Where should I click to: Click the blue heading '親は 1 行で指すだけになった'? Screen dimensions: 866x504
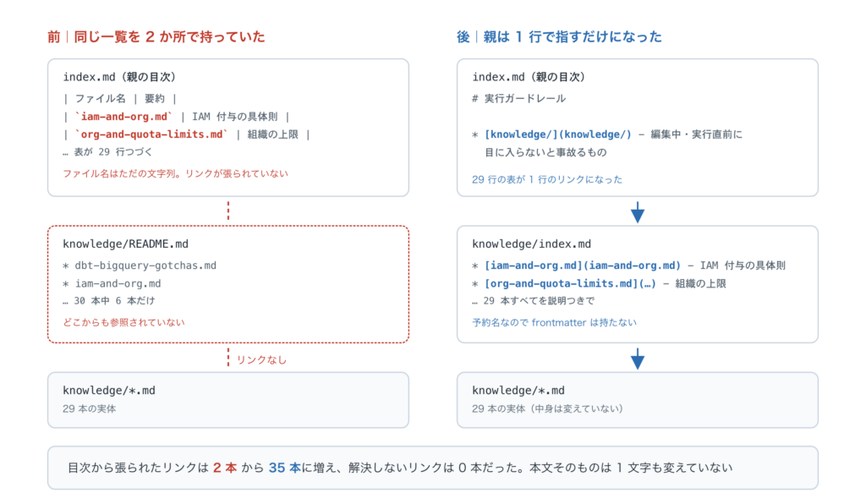click(x=573, y=37)
